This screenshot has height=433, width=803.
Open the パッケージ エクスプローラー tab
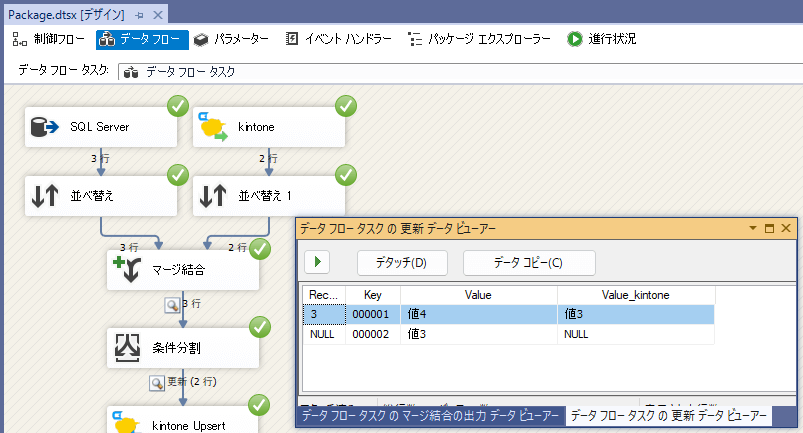click(479, 39)
